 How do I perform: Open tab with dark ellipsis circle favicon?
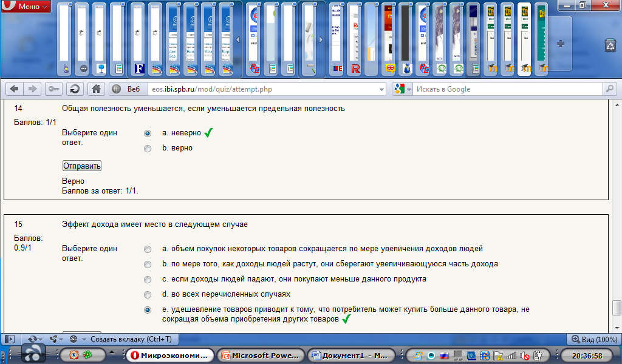[83, 39]
